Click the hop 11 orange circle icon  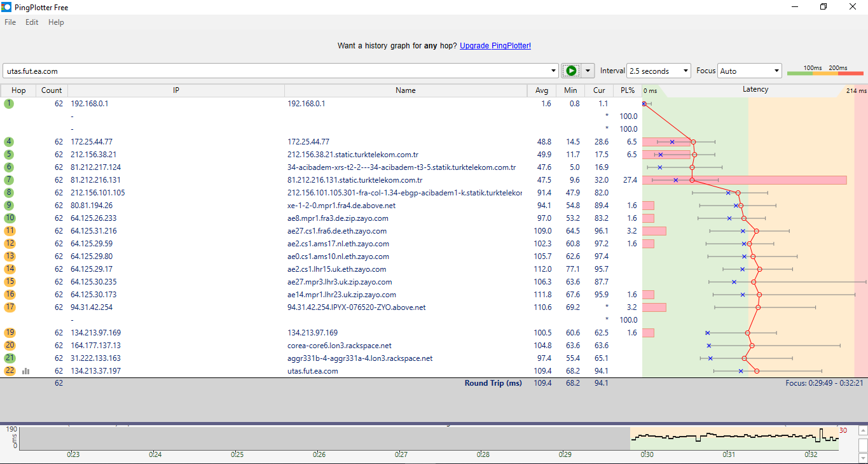coord(10,230)
